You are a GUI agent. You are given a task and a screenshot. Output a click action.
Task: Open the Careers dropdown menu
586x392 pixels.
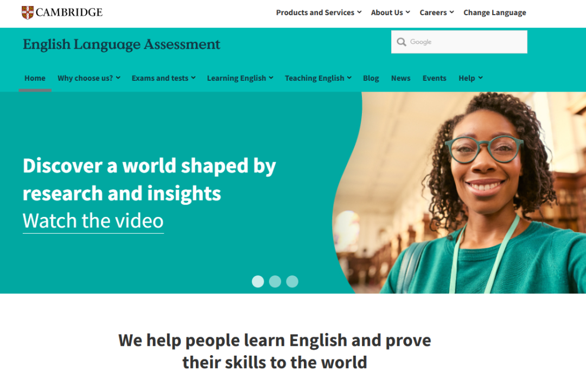[436, 12]
